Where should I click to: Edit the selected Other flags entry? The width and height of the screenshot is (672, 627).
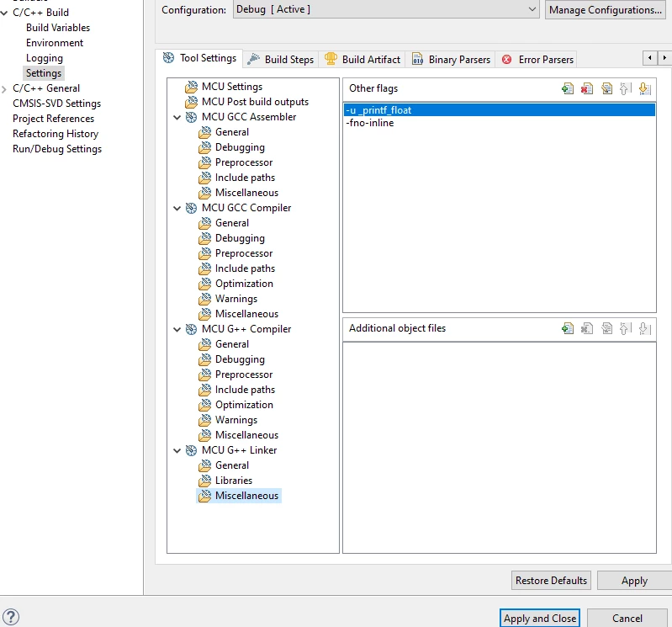pos(606,88)
